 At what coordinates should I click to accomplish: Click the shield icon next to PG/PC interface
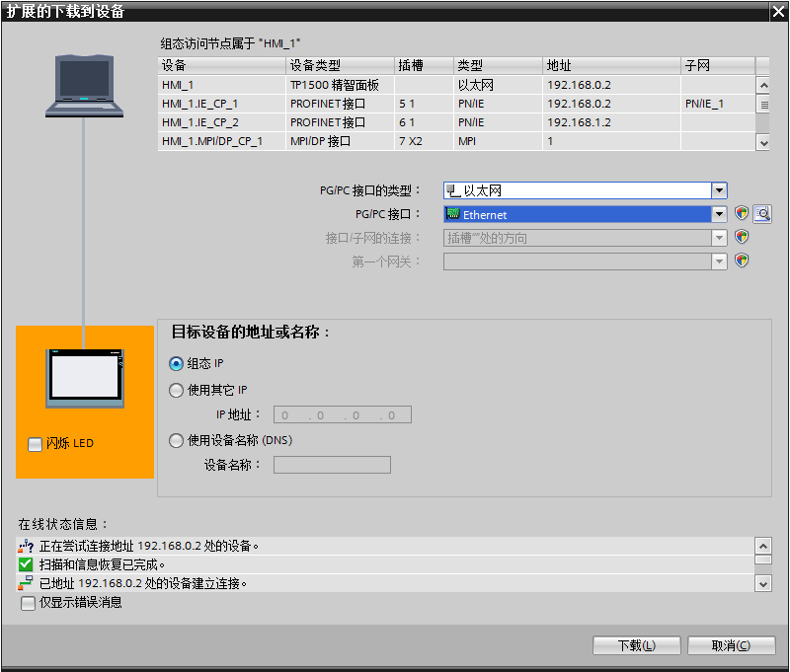[x=742, y=213]
